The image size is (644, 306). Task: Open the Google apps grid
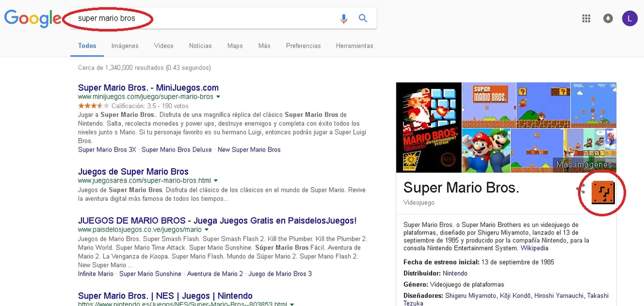click(586, 19)
